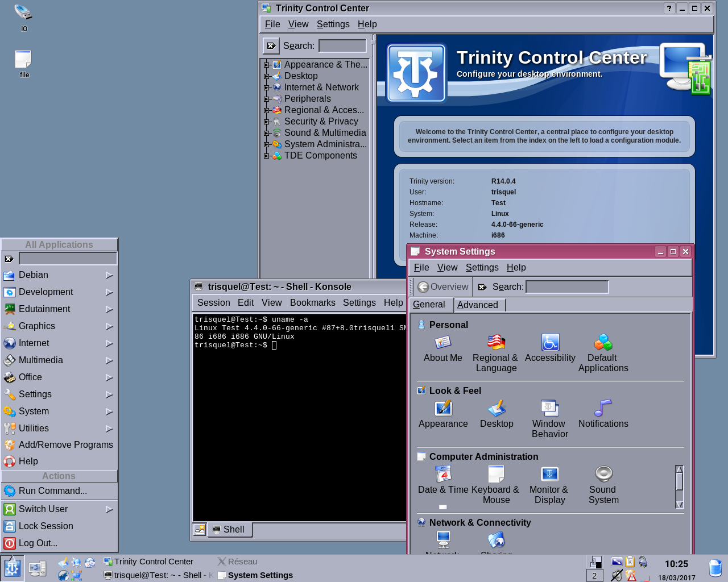Expand the Switch User submenu

click(x=59, y=509)
